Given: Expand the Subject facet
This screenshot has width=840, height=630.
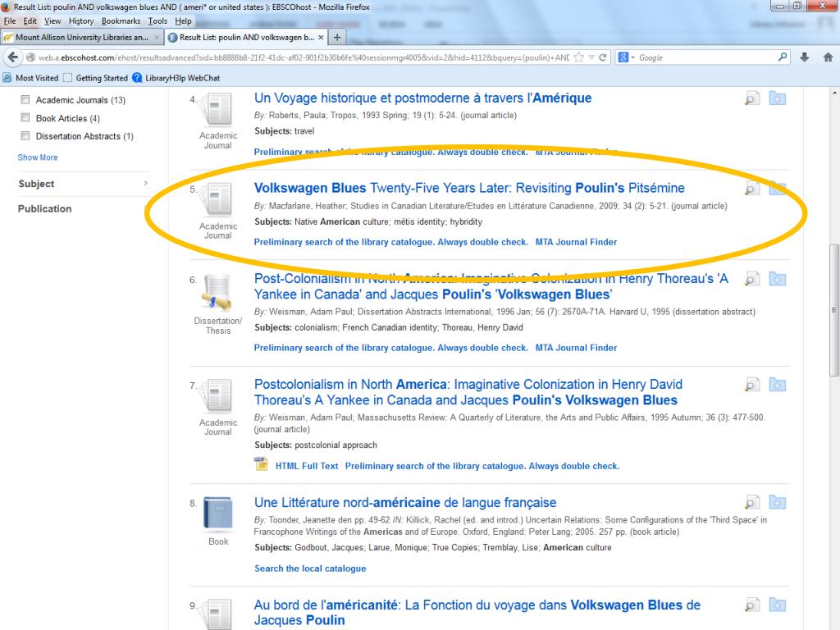Looking at the screenshot, I should pyautogui.click(x=83, y=184).
